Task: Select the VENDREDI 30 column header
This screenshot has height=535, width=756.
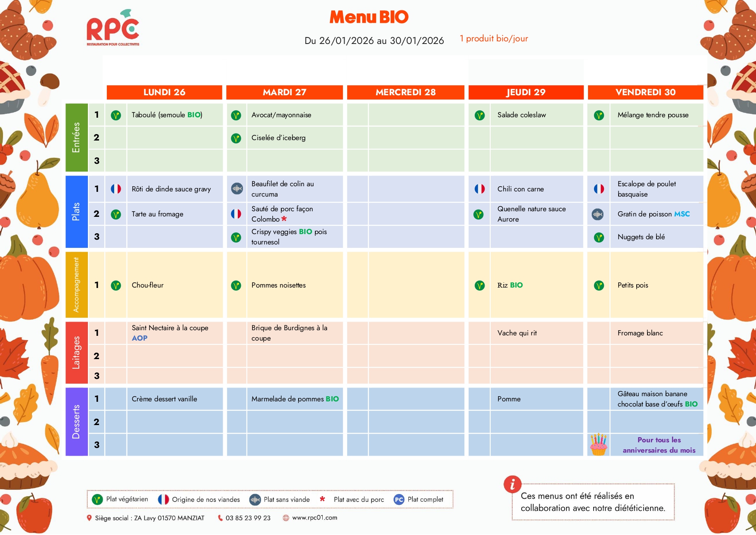Action: tap(645, 92)
